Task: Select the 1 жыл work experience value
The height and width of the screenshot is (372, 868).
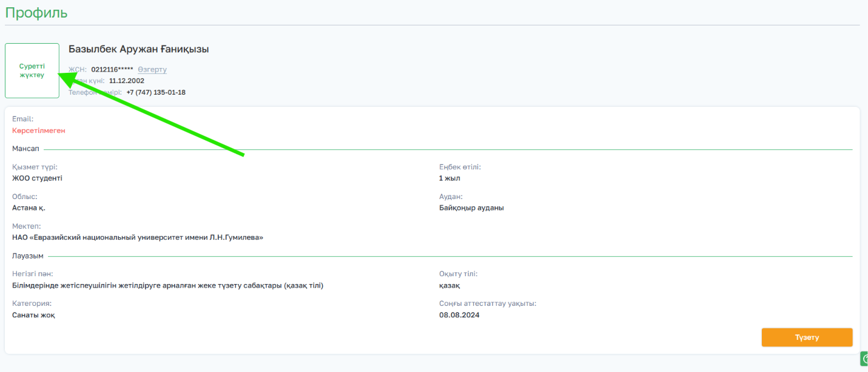Action: coord(449,178)
